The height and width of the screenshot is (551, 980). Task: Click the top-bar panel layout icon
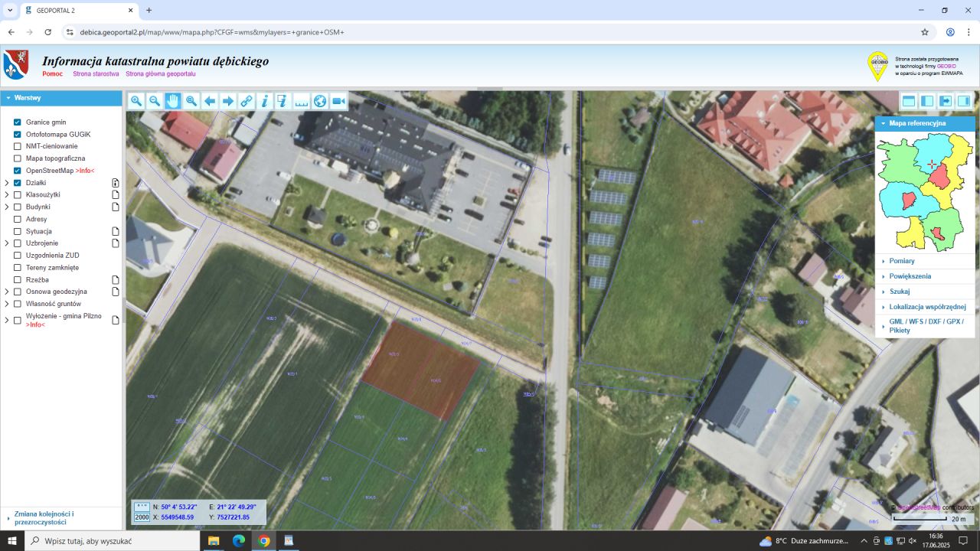click(x=909, y=101)
